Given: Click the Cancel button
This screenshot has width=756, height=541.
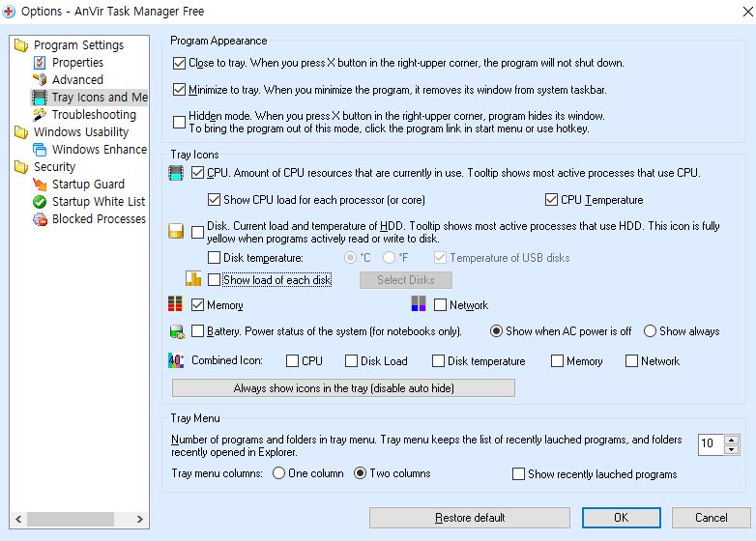Looking at the screenshot, I should coord(712,518).
